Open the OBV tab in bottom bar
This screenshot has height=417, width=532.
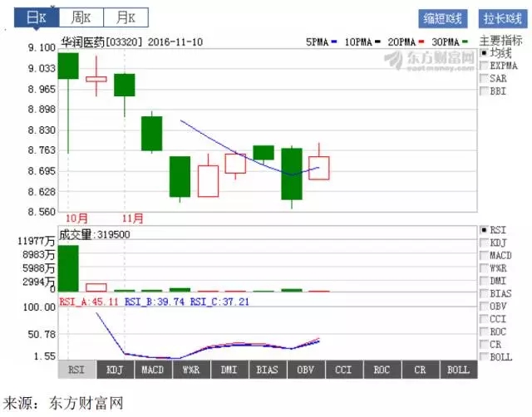(306, 370)
